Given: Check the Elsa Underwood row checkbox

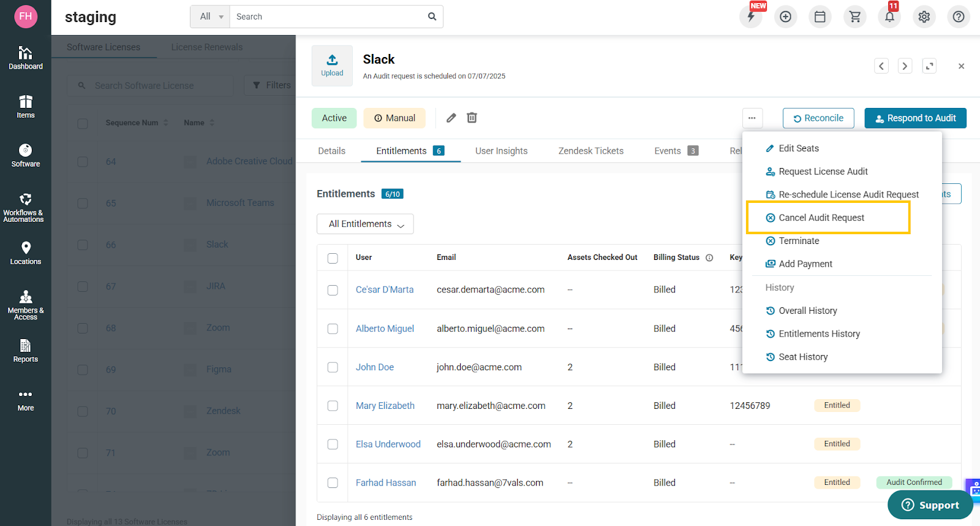Looking at the screenshot, I should pos(333,444).
